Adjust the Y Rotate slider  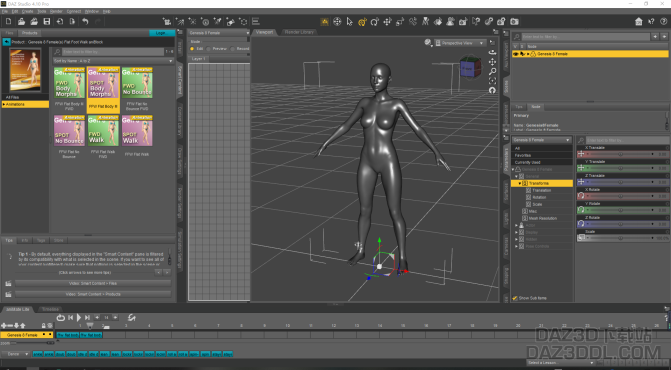(x=620, y=210)
